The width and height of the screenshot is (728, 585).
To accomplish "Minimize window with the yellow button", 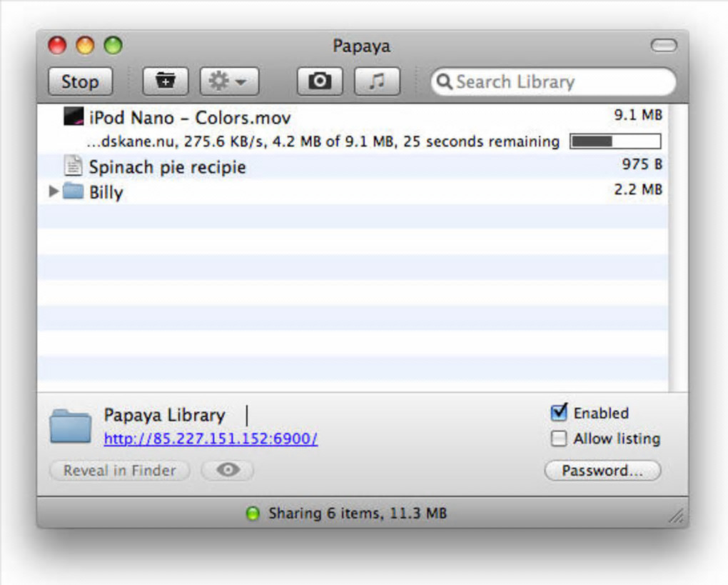I will click(86, 46).
